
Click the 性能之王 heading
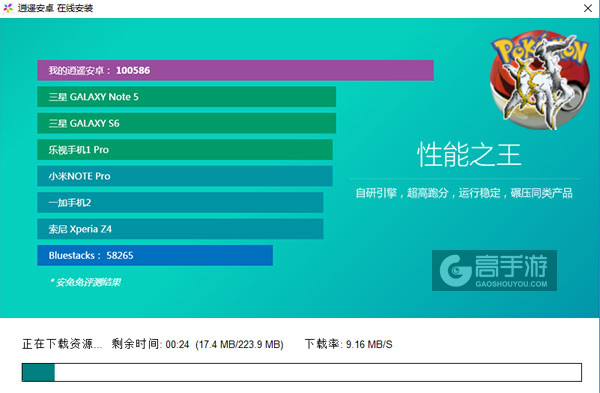tap(469, 155)
